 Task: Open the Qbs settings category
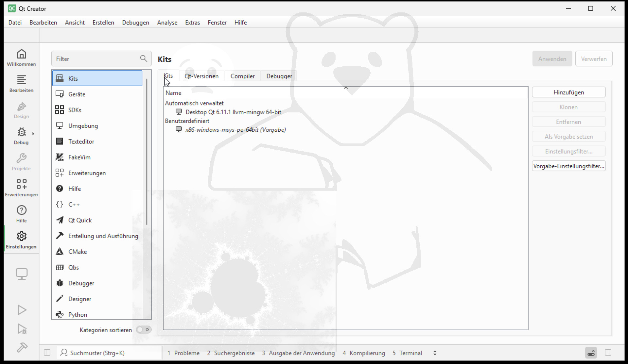tap(97, 267)
